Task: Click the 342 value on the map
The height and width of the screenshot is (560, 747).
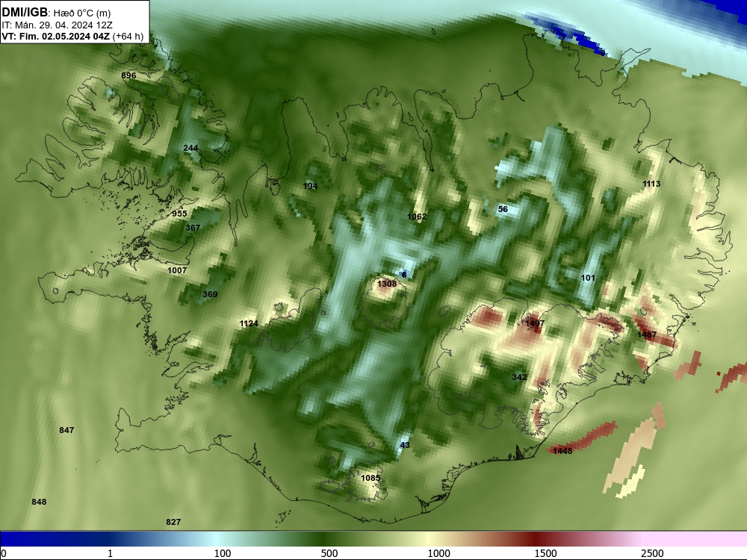Action: tap(519, 377)
